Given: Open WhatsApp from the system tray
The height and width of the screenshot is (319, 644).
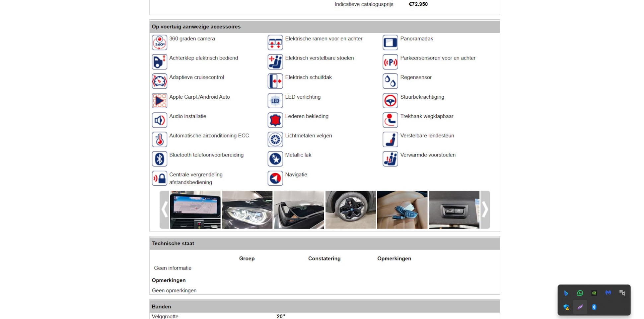Looking at the screenshot, I should click(x=580, y=293).
